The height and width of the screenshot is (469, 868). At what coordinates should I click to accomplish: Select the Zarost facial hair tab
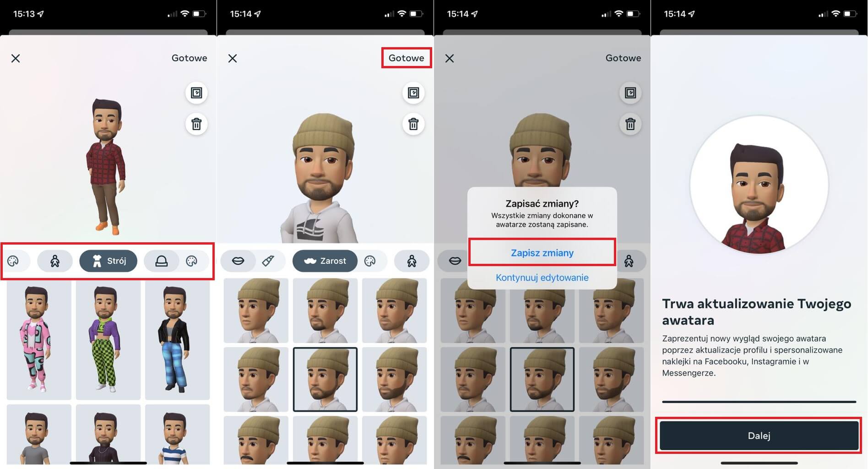pyautogui.click(x=325, y=261)
